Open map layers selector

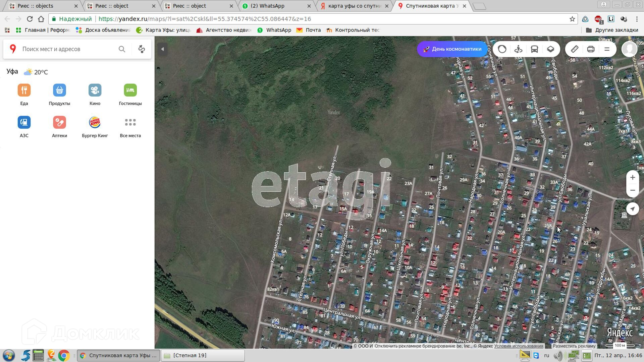tap(550, 49)
